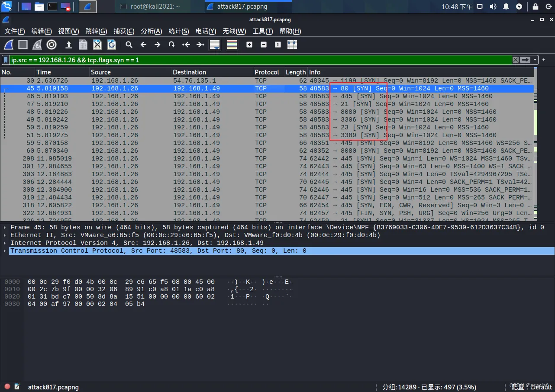Open the expert information red circle icon
The height and width of the screenshot is (392, 555).
point(7,386)
